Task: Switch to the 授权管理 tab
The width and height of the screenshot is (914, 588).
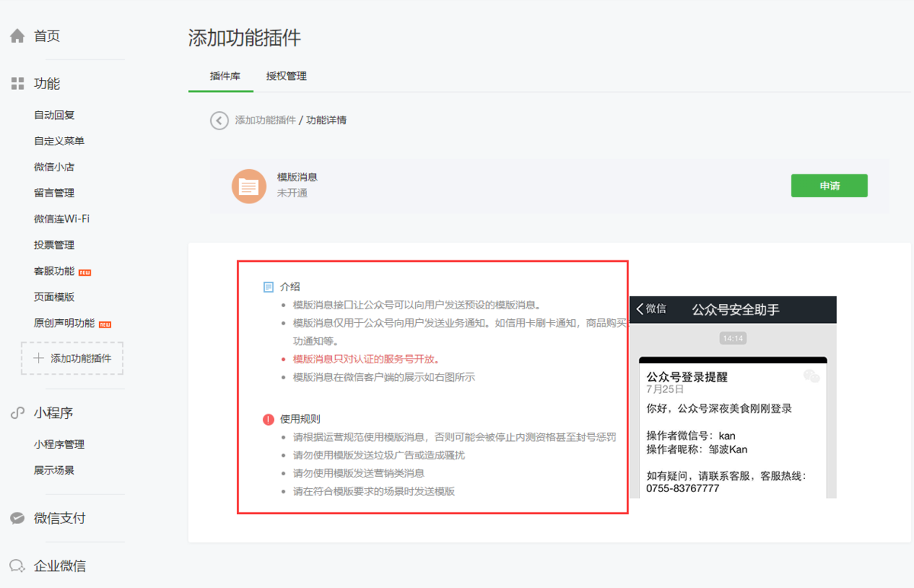Action: click(x=286, y=76)
